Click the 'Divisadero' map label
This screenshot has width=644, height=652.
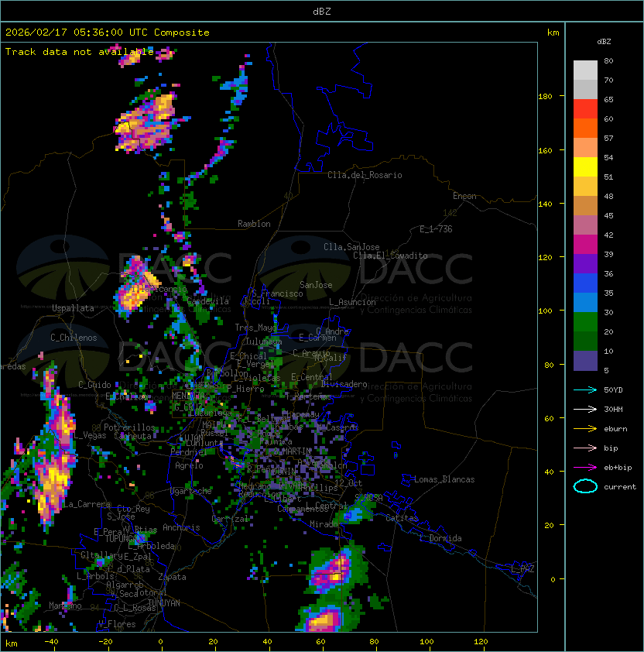coord(344,384)
